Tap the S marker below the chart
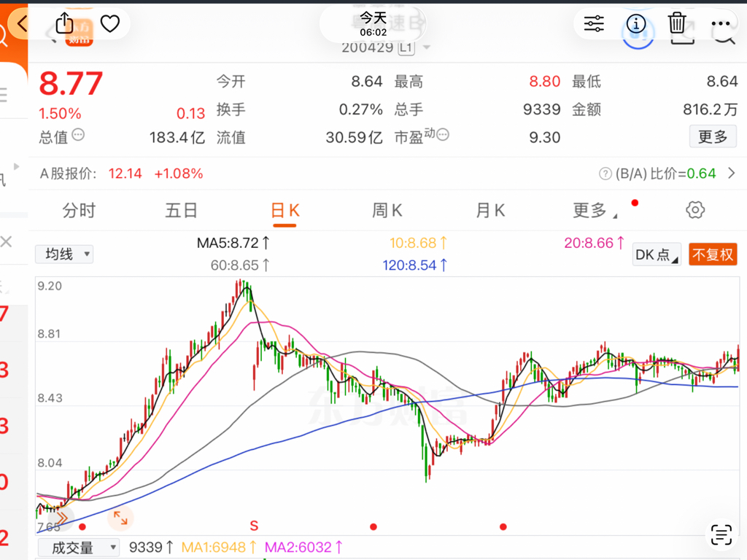747x560 pixels. (254, 526)
